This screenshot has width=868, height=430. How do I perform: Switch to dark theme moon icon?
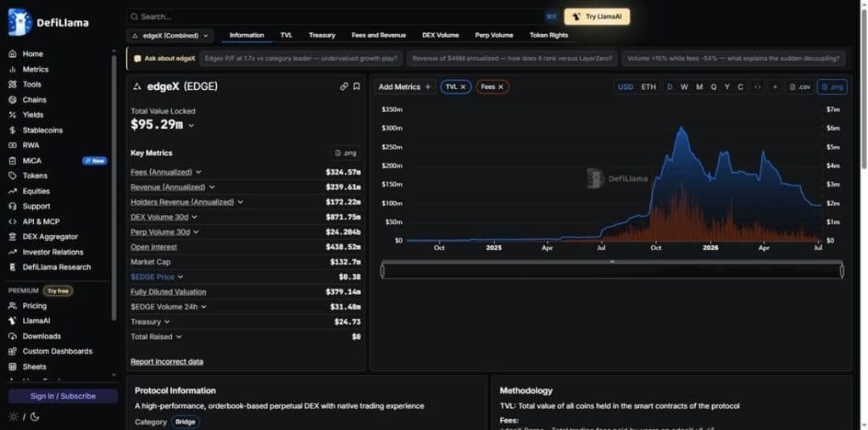(x=34, y=416)
